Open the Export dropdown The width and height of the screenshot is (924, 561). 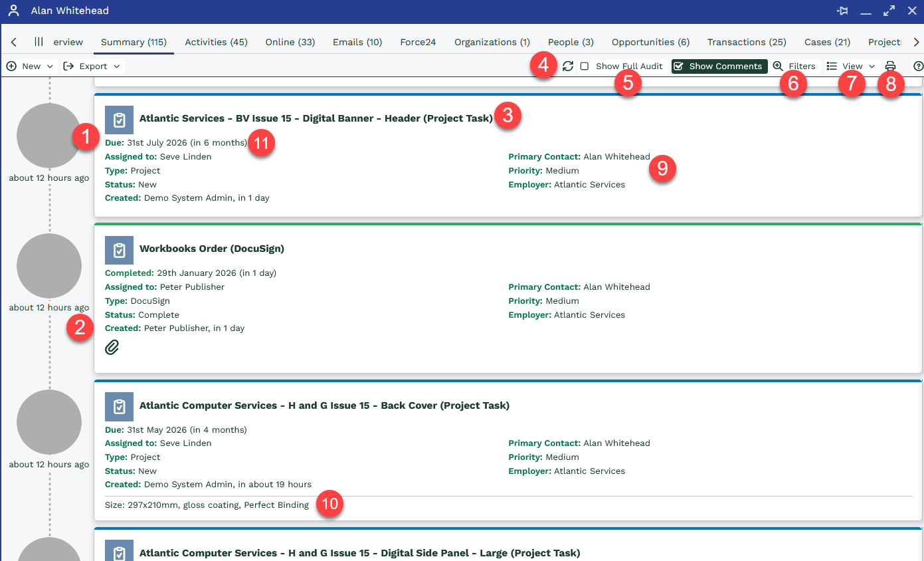tap(93, 66)
